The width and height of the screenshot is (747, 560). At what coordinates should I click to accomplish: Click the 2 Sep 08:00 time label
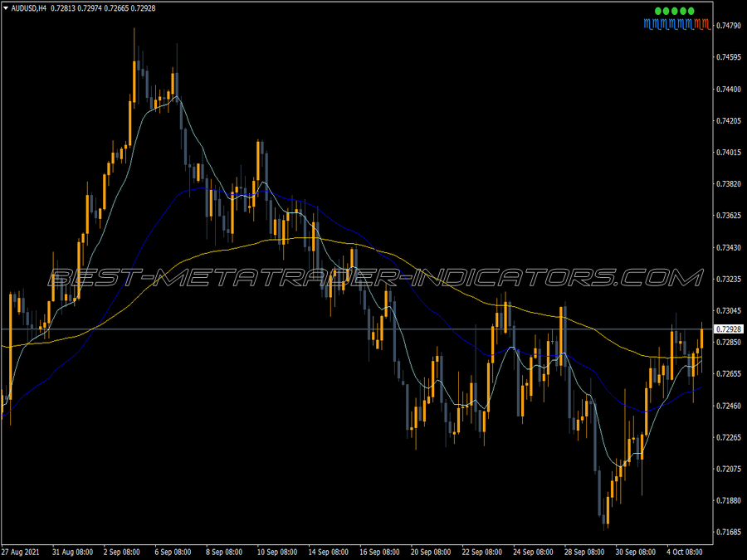coord(121,552)
